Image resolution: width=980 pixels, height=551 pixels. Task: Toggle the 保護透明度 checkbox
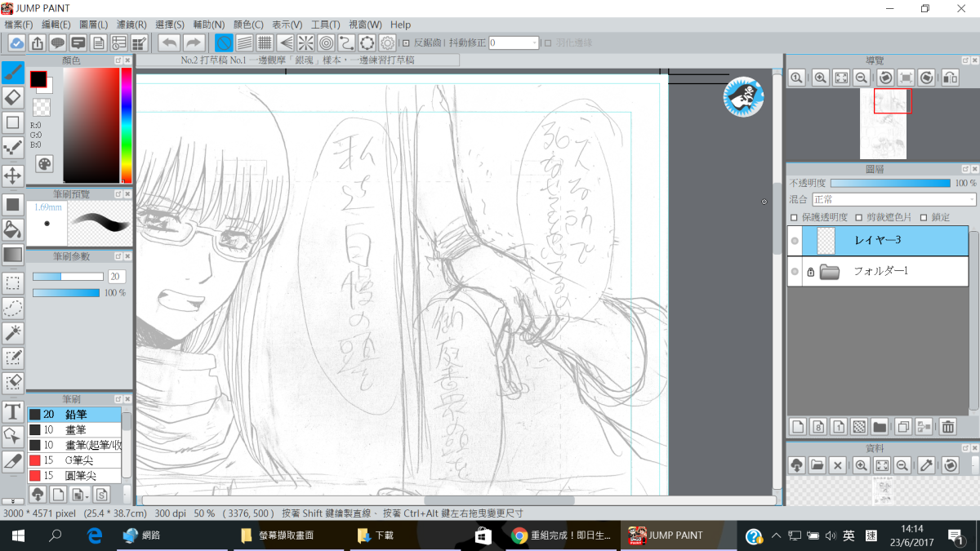click(795, 217)
